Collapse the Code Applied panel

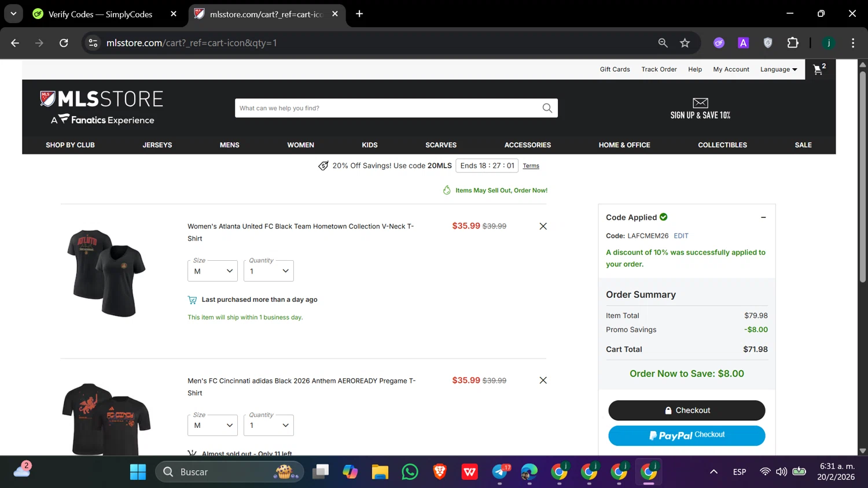click(763, 217)
